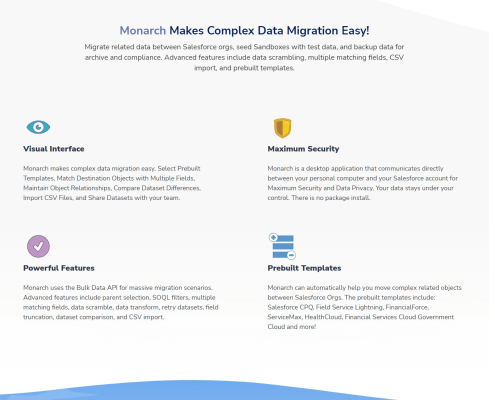The width and height of the screenshot is (495, 400).
Task: Click the paragraph starting 'Monarch uses the Bulk Data API'
Action: pos(121,302)
